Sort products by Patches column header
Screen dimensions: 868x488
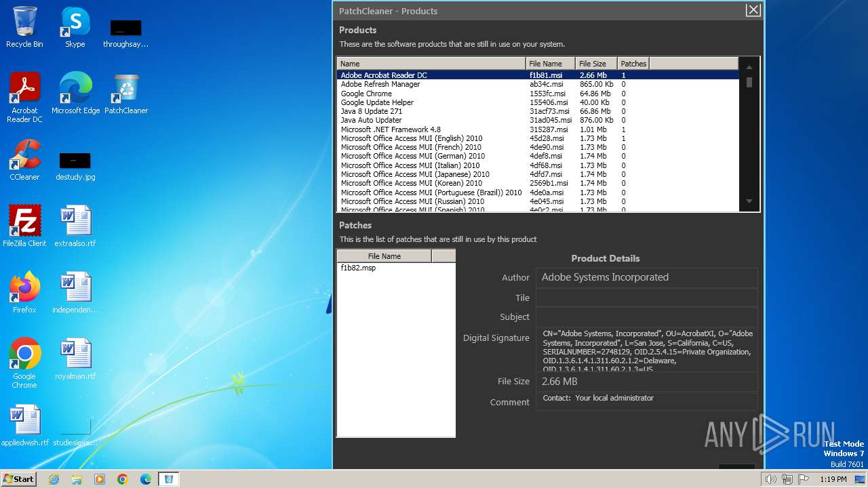tap(633, 64)
